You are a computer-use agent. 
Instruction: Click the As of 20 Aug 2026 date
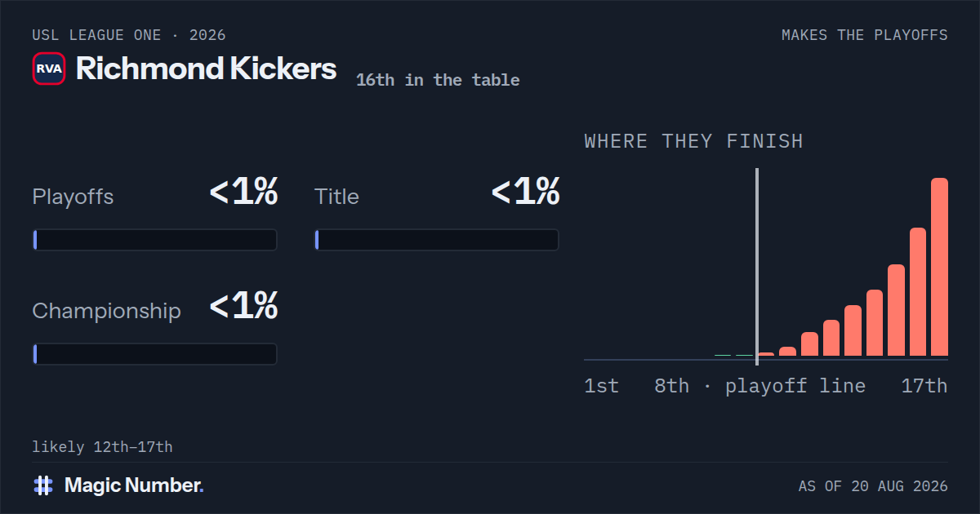point(873,486)
